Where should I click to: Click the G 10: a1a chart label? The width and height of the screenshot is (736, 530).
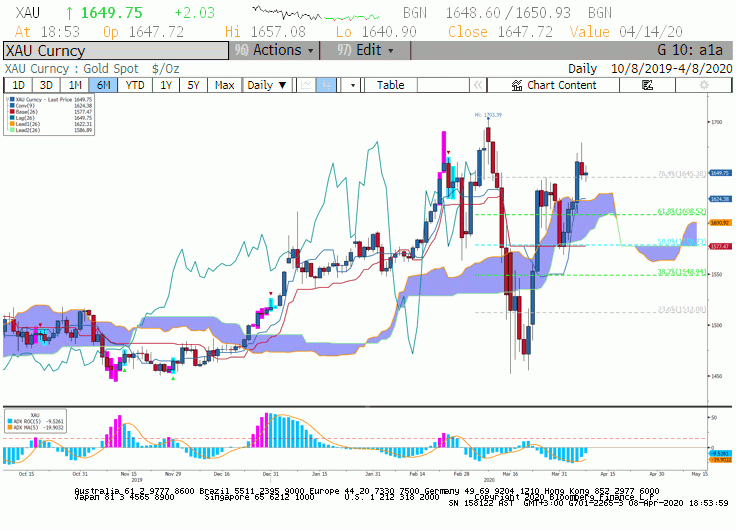pyautogui.click(x=690, y=50)
